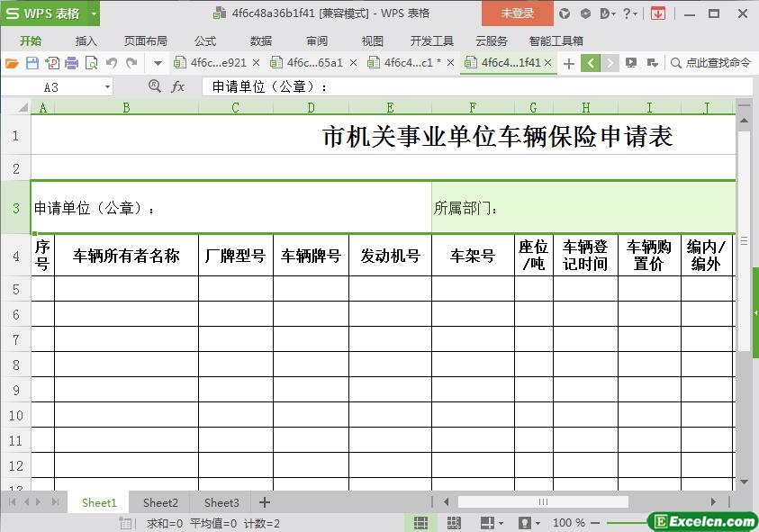The height and width of the screenshot is (532, 759).
Task: Expand the WPS 表格 application menu arrow
Action: click(x=94, y=14)
